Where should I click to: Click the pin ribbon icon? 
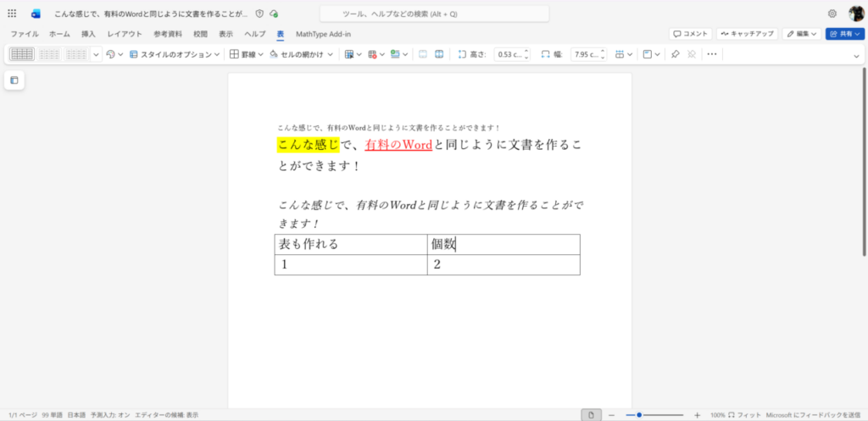pos(675,54)
